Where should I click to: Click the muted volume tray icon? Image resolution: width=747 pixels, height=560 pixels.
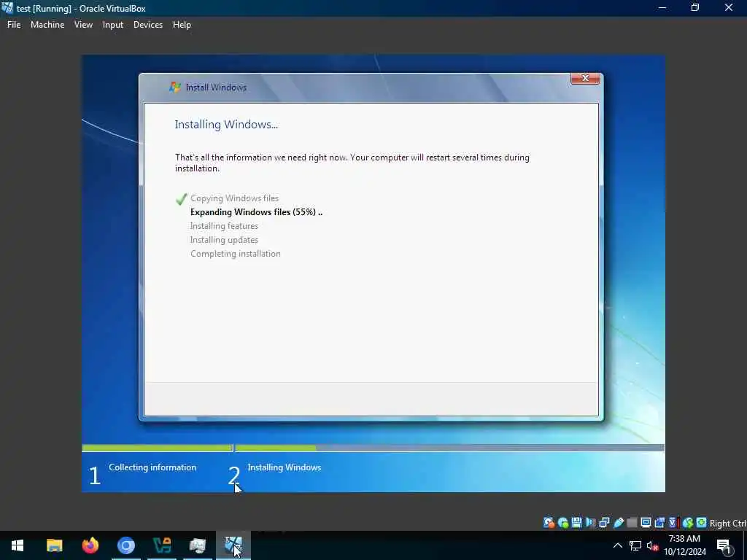[x=652, y=545]
